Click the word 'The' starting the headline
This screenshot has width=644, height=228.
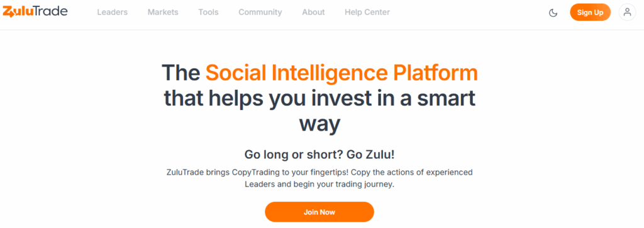click(180, 73)
